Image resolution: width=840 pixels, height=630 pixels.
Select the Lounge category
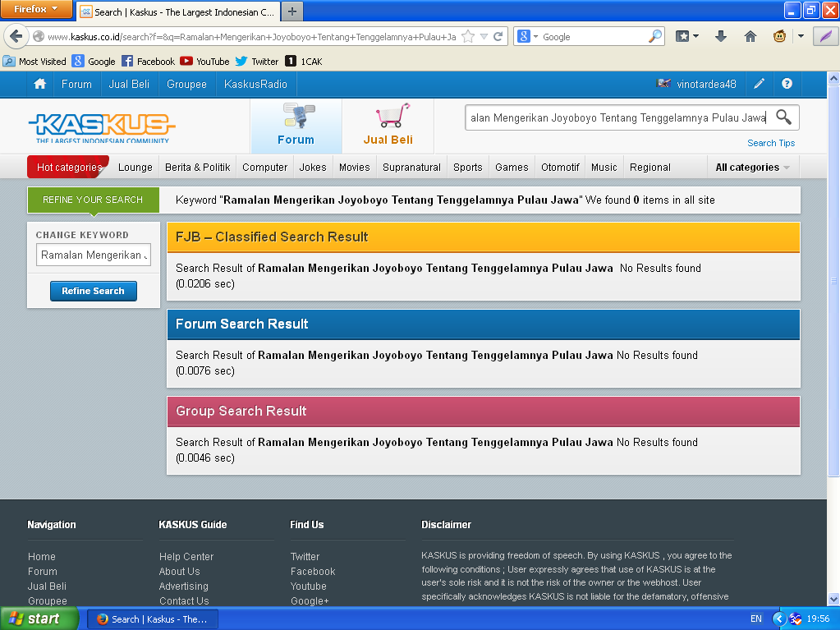click(x=135, y=167)
